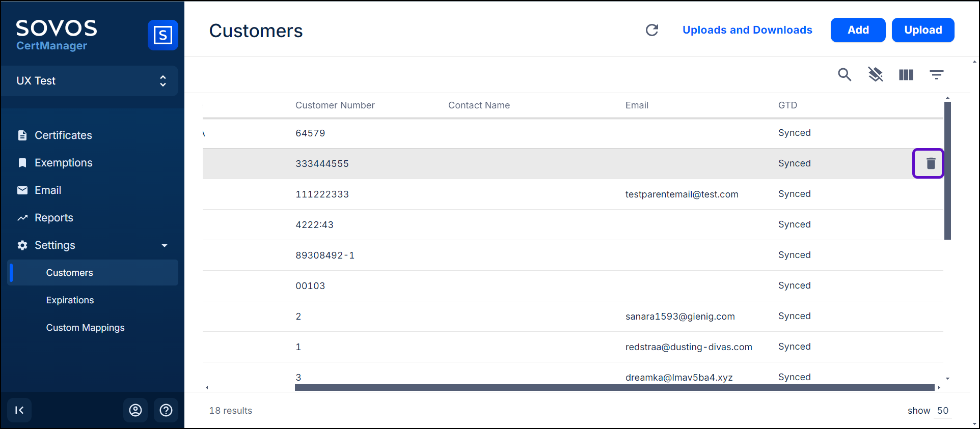Open the column chooser icon
This screenshot has height=429, width=980.
(906, 75)
